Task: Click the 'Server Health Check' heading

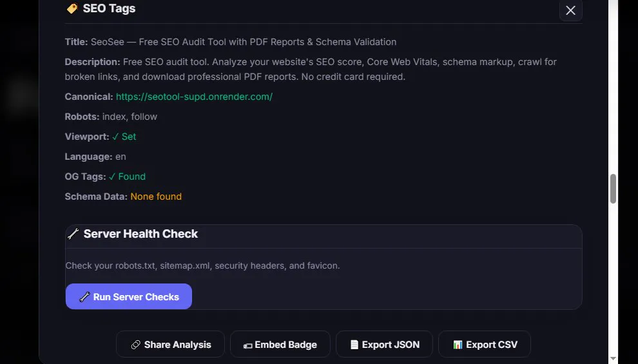Action: [140, 234]
